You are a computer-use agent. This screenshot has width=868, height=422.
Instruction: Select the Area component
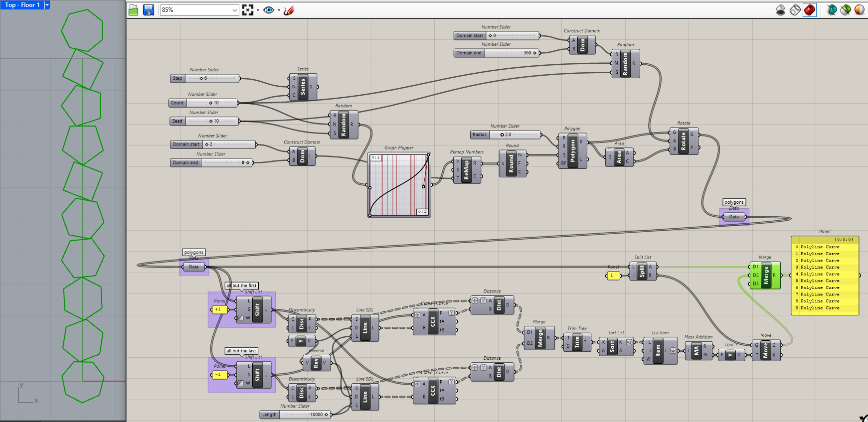[619, 157]
